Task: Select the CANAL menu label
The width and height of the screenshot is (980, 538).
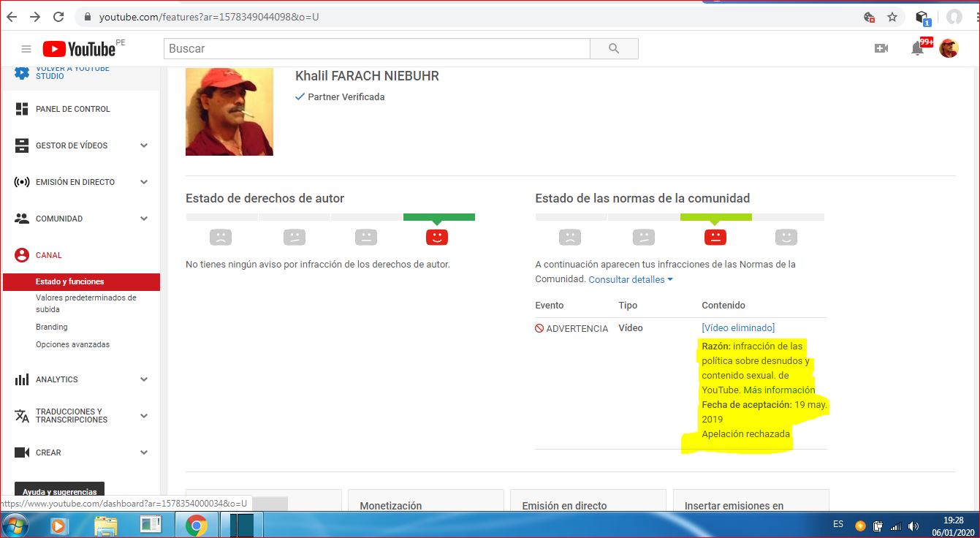Action: [49, 255]
